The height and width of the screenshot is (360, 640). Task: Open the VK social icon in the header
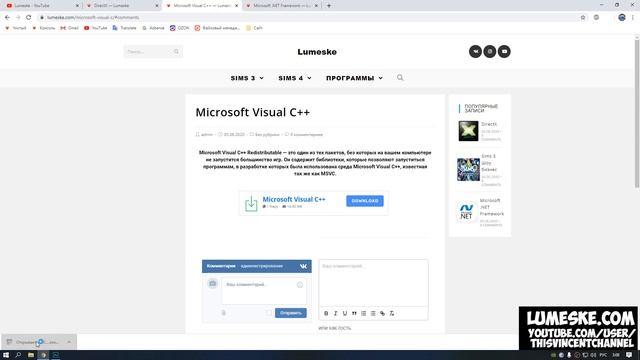475,51
